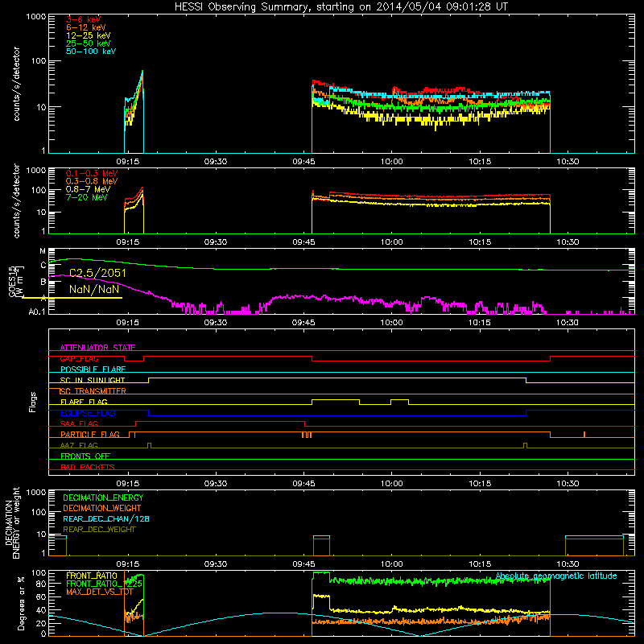Screen dimensions: 644x644
Task: Select the 25-50 keV legend label
Action: (x=89, y=43)
